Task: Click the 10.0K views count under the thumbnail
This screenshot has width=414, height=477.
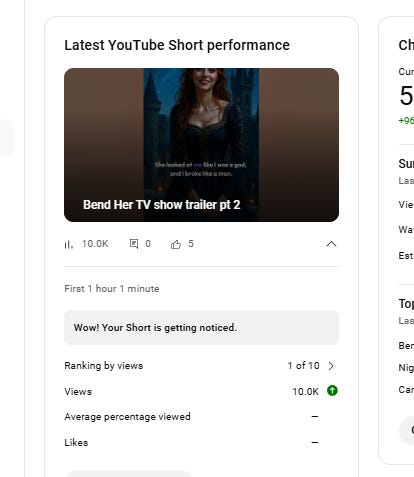Action: point(95,244)
